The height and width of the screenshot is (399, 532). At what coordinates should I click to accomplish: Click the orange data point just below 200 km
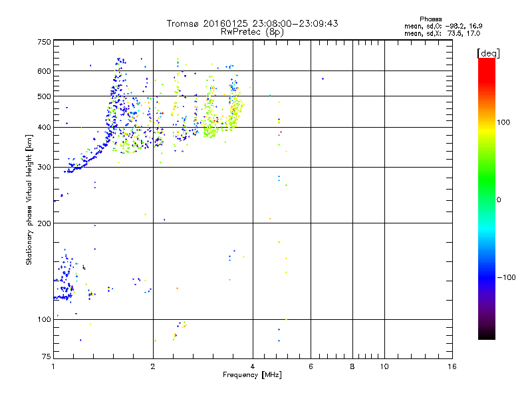[x=270, y=219]
